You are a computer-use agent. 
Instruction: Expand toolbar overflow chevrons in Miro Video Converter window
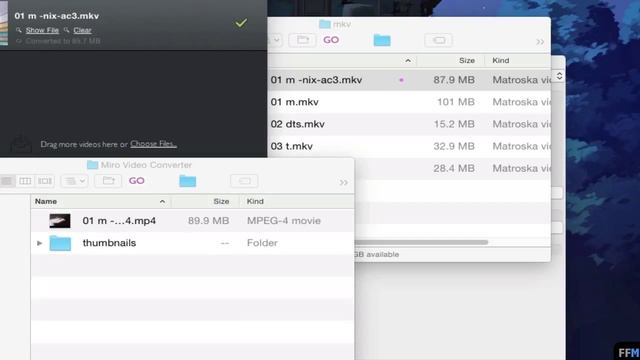tap(344, 183)
